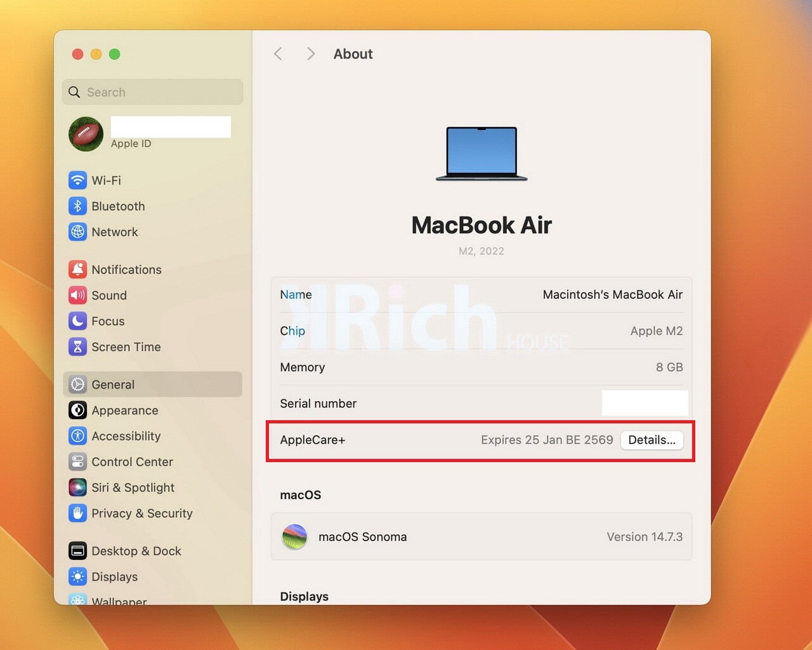
Task: Select Screen Time hourglass icon
Action: click(x=77, y=347)
